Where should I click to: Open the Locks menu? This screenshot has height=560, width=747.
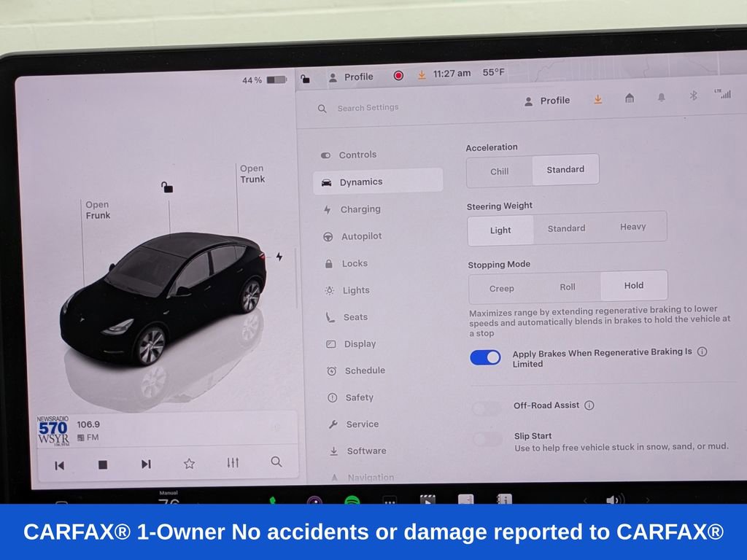click(355, 263)
